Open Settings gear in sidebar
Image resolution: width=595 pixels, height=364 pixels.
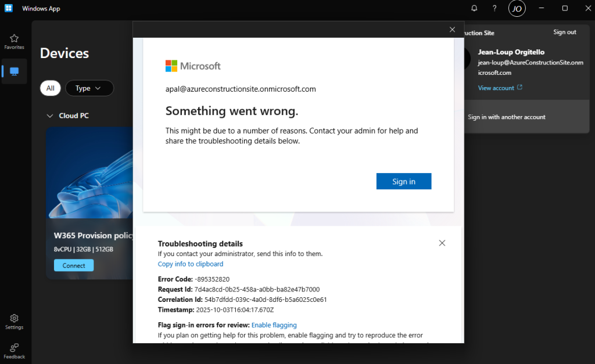click(x=14, y=321)
